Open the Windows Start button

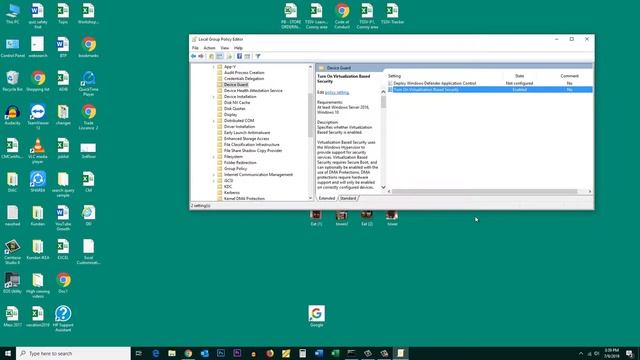pos(8,353)
